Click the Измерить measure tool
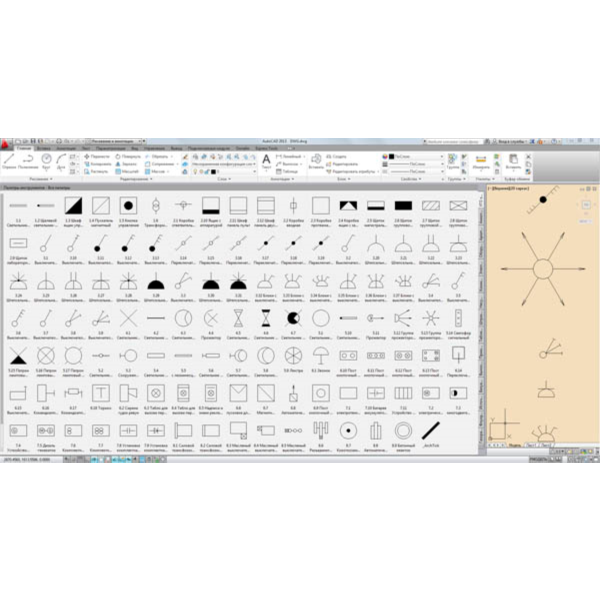 click(481, 161)
